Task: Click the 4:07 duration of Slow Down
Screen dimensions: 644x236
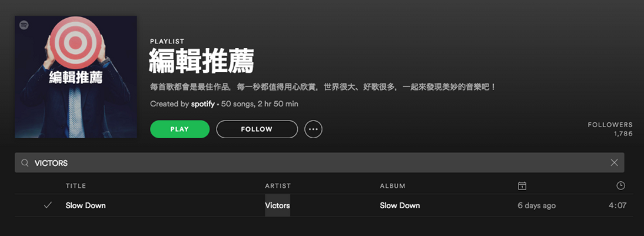Action: coord(617,205)
